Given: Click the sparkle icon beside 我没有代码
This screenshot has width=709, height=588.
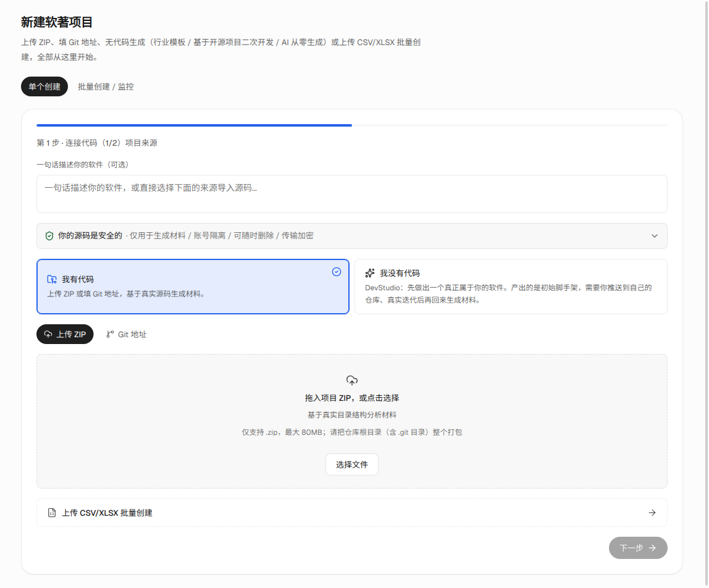Looking at the screenshot, I should tap(370, 273).
